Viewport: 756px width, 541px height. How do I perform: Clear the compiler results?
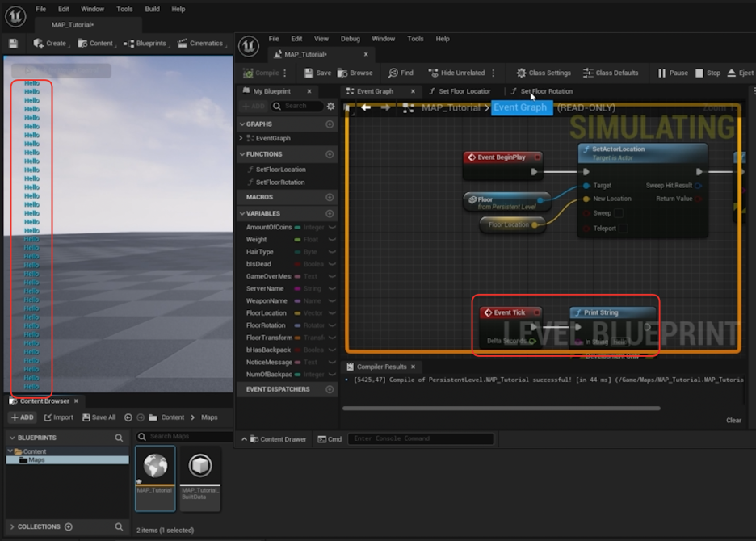734,421
